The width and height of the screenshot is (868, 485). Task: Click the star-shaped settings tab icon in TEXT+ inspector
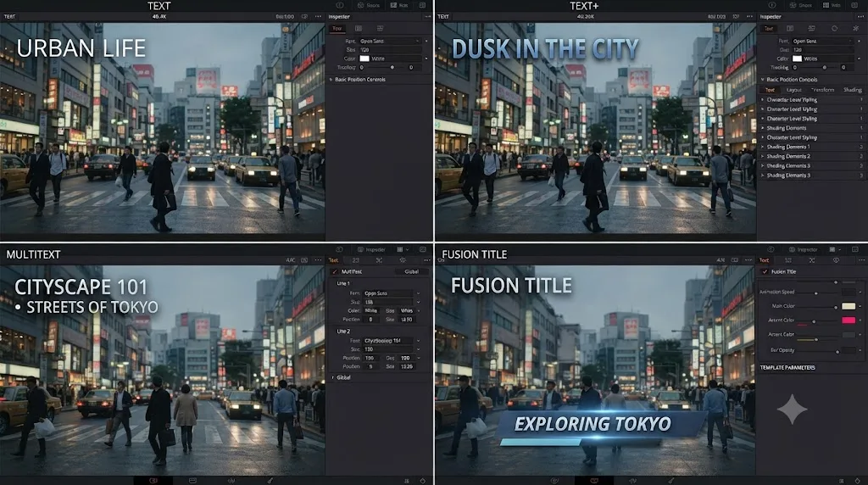(856, 28)
